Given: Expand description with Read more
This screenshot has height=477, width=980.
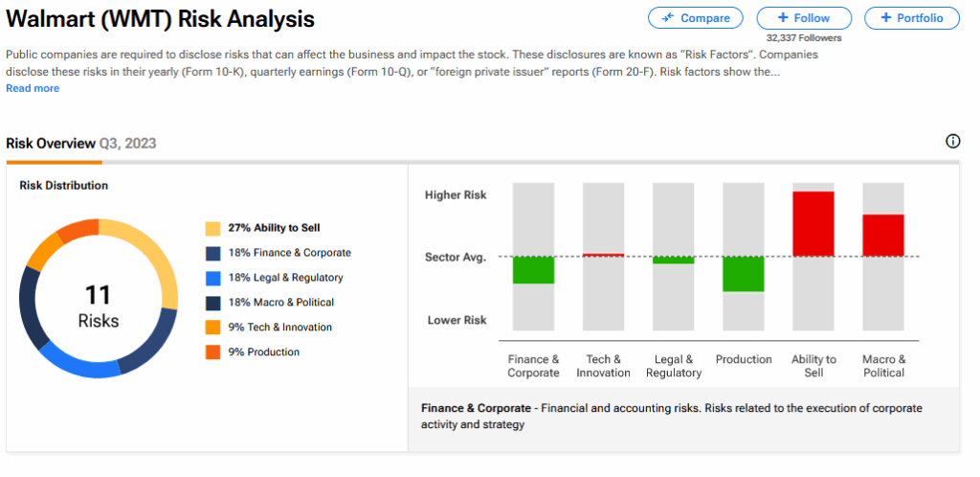Looking at the screenshot, I should click(33, 88).
